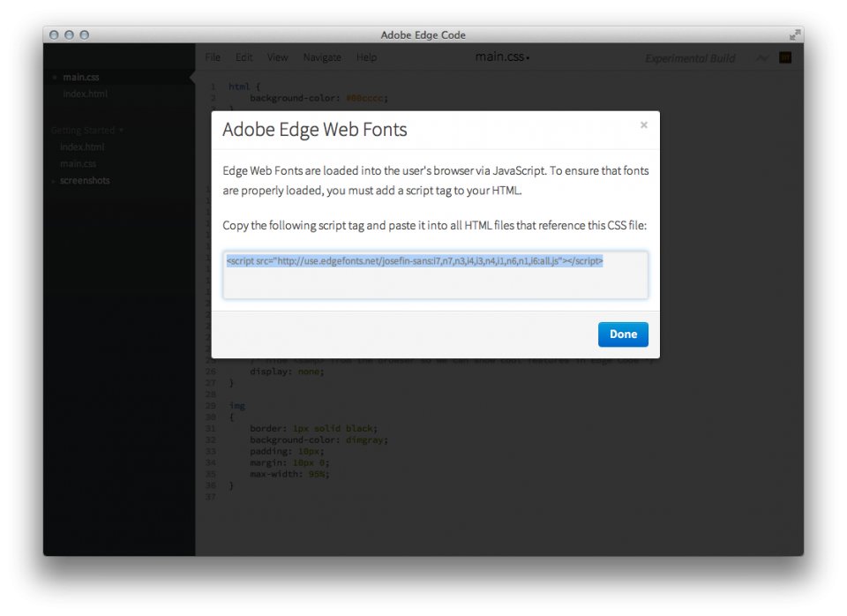Viewport: 847px width, 616px height.
Task: Open the Help menu
Action: point(366,57)
